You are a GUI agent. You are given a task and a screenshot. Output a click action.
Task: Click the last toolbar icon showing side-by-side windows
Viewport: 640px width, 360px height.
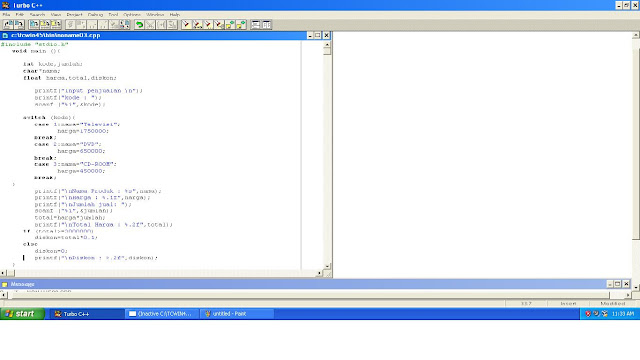click(267, 24)
